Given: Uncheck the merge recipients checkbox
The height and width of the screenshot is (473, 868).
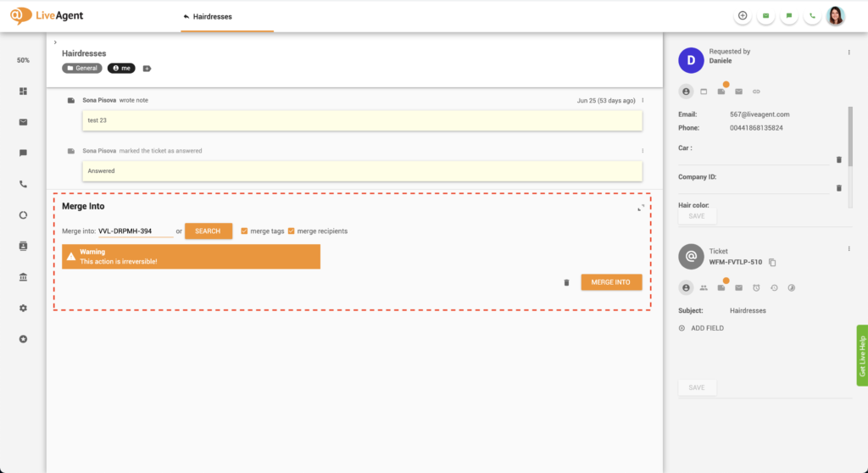Looking at the screenshot, I should tap(291, 231).
